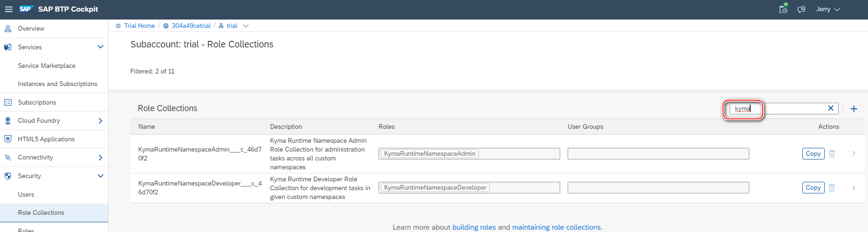Click the Description column header
This screenshot has height=232, width=868.
(x=286, y=126)
